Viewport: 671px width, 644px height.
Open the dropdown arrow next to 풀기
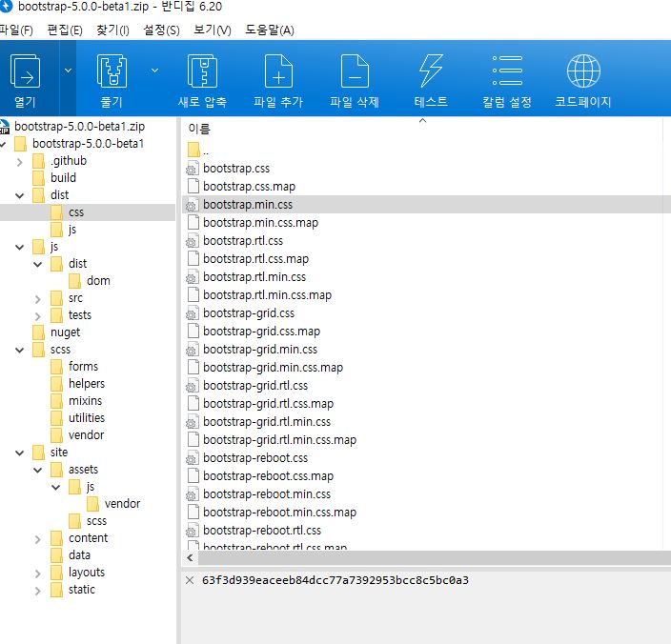click(155, 70)
